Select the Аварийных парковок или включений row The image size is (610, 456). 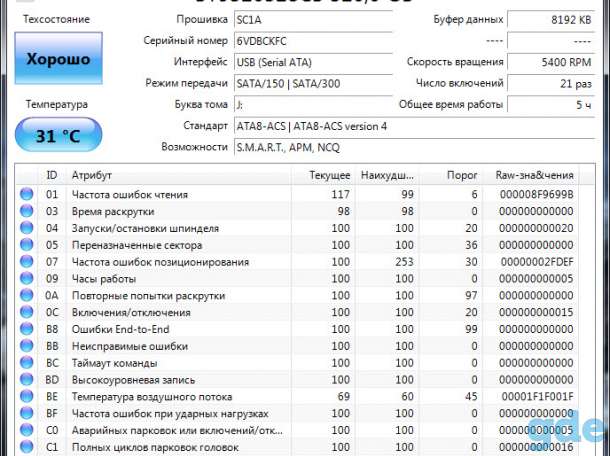298,430
